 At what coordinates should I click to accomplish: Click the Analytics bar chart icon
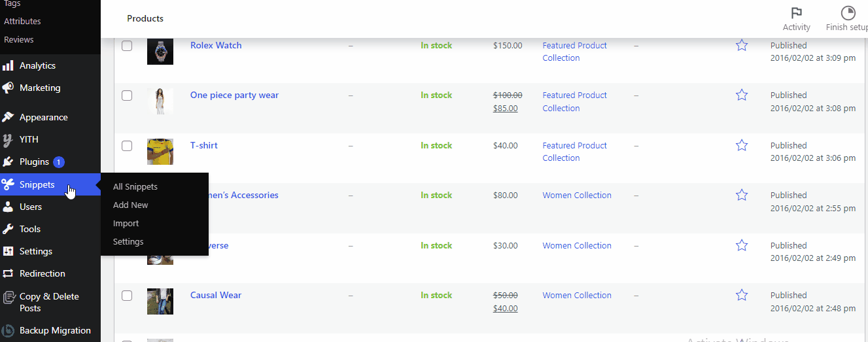point(8,65)
